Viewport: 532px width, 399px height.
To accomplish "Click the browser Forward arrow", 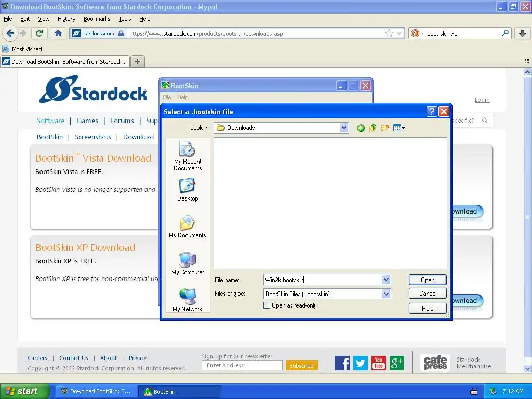I will pyautogui.click(x=23, y=33).
